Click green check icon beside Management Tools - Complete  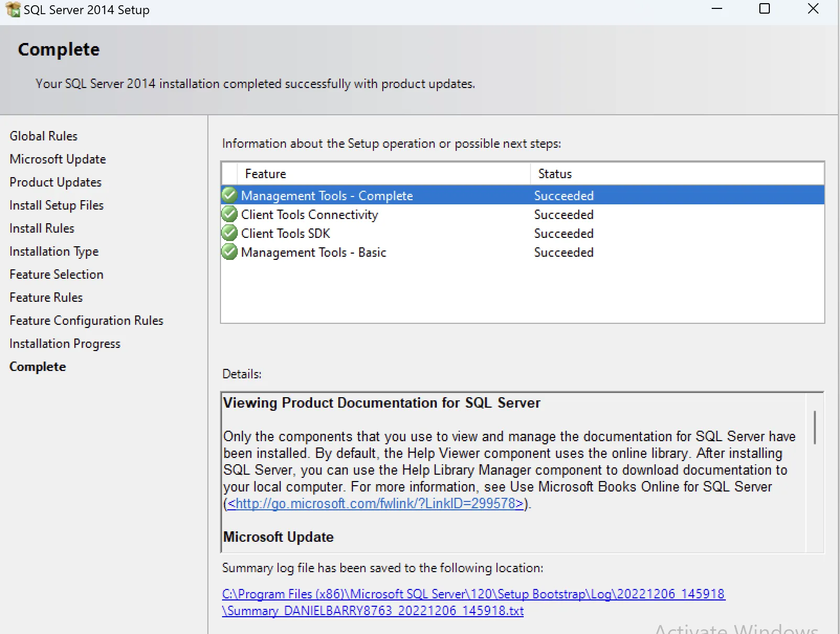(229, 195)
